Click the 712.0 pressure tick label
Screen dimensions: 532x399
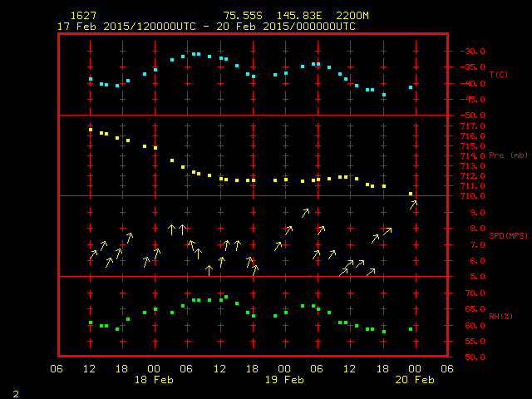point(472,176)
